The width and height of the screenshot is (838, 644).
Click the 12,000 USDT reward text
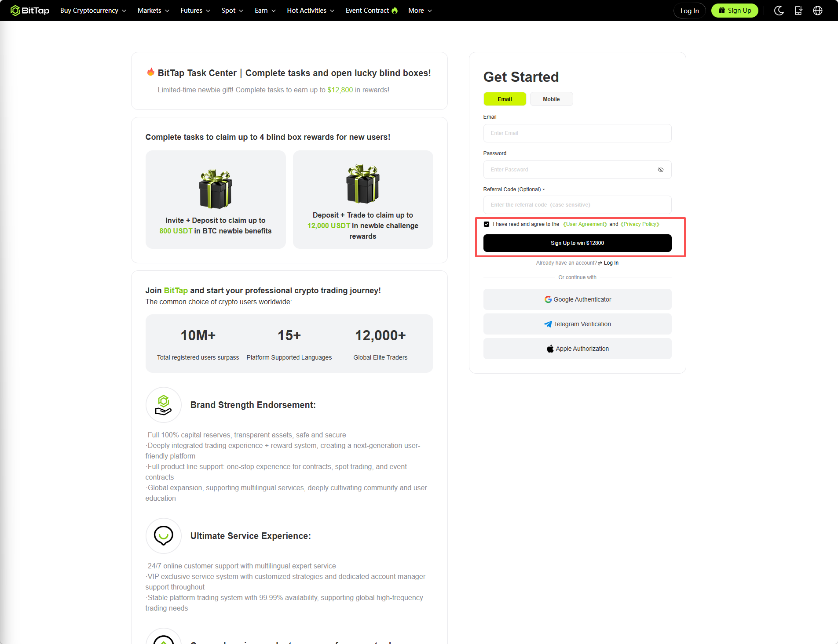(x=329, y=226)
